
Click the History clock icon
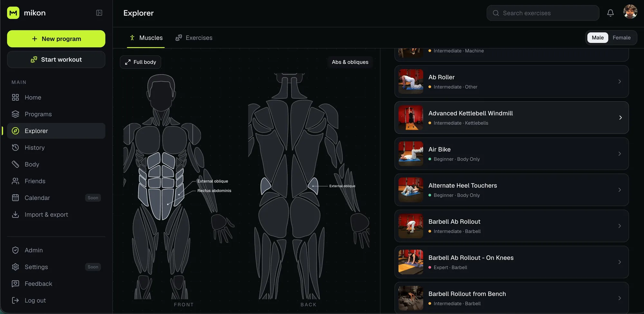pyautogui.click(x=15, y=147)
